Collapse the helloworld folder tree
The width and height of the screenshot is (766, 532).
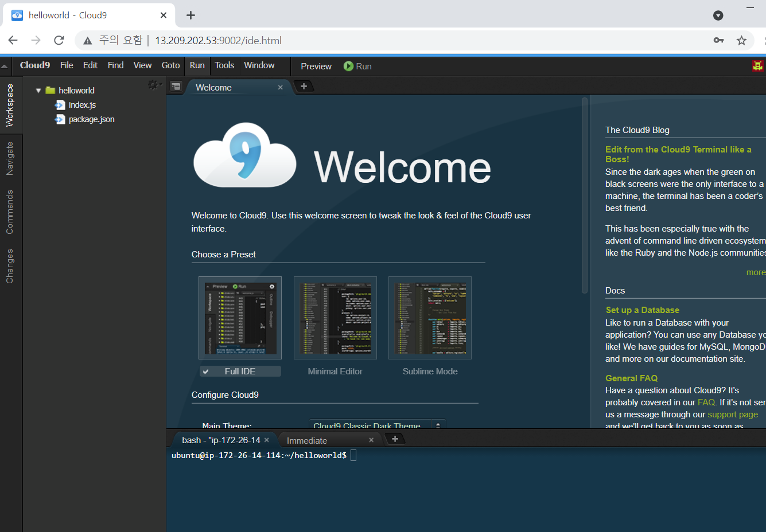point(38,91)
